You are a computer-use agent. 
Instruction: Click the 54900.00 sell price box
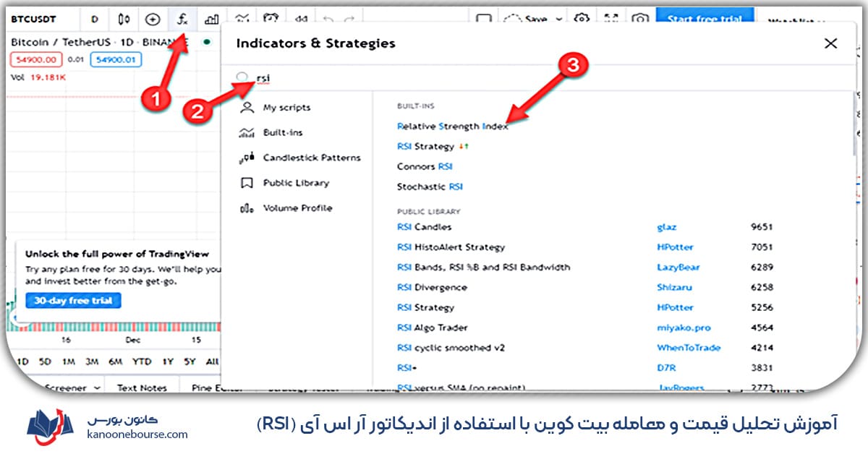[37, 59]
